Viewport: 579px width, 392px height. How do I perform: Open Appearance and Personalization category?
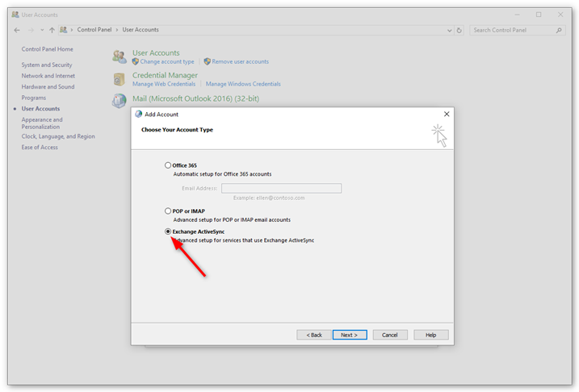(42, 123)
